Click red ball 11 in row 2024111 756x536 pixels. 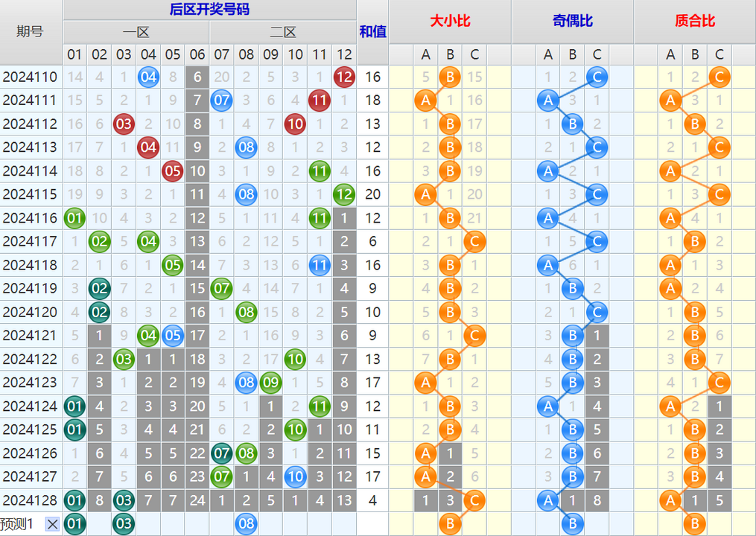click(x=320, y=100)
